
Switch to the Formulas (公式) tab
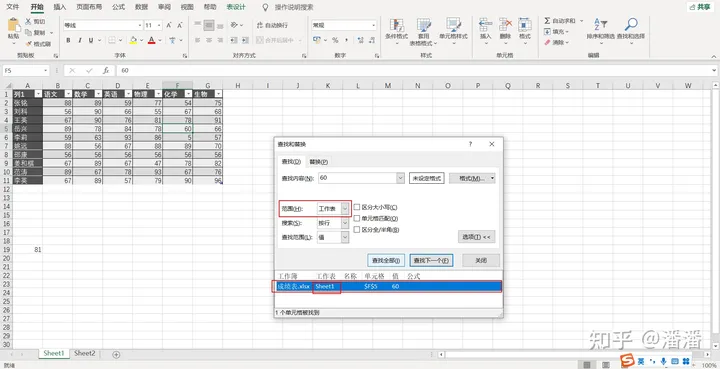118,7
